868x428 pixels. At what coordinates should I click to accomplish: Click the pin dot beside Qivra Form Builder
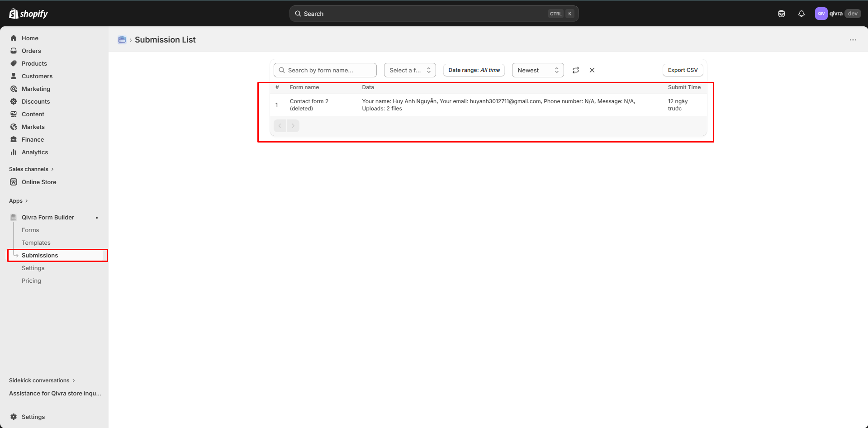coord(97,218)
